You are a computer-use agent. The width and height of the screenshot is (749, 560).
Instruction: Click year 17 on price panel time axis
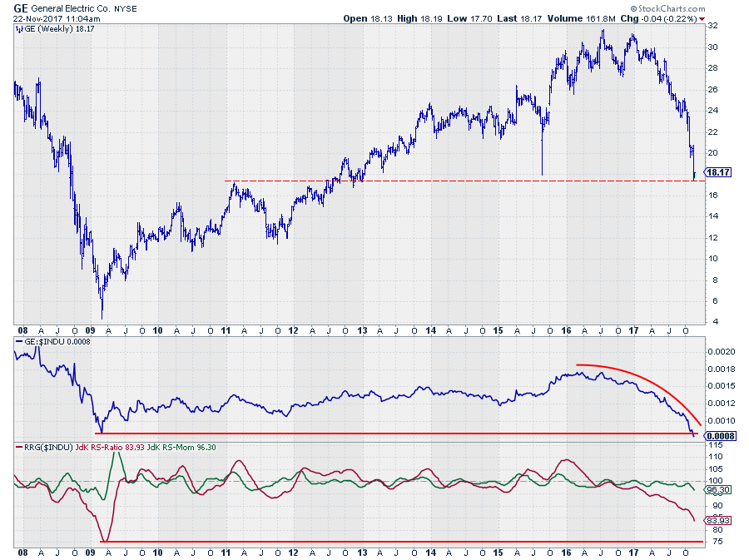[x=633, y=330]
